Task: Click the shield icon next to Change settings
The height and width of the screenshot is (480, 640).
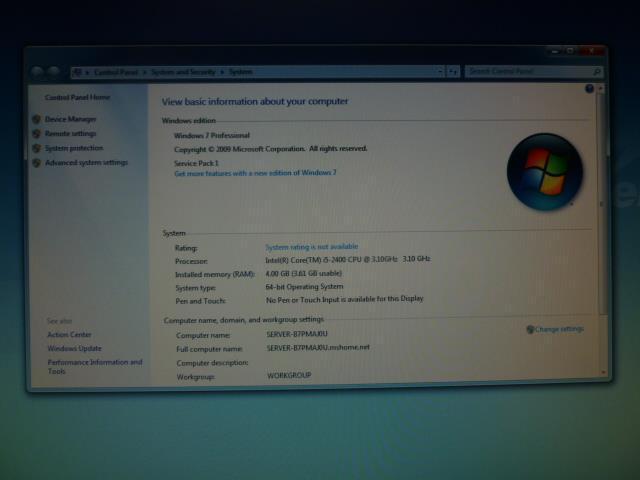Action: coord(530,329)
